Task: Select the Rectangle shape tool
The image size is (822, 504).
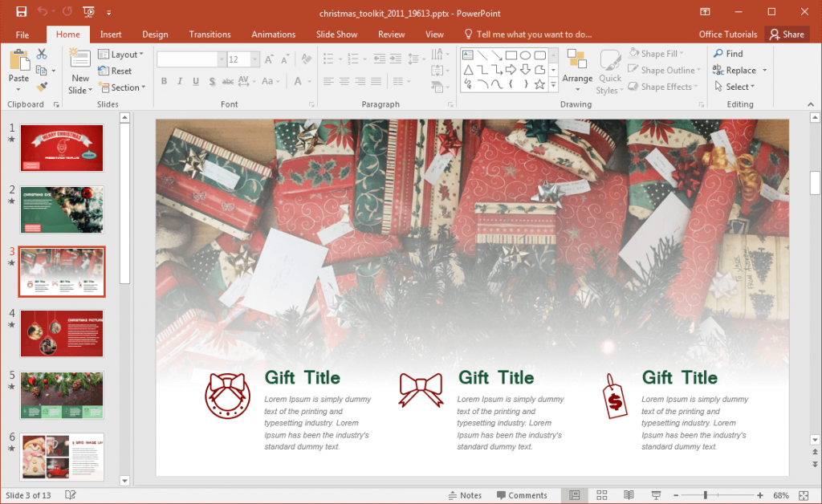Action: click(511, 55)
